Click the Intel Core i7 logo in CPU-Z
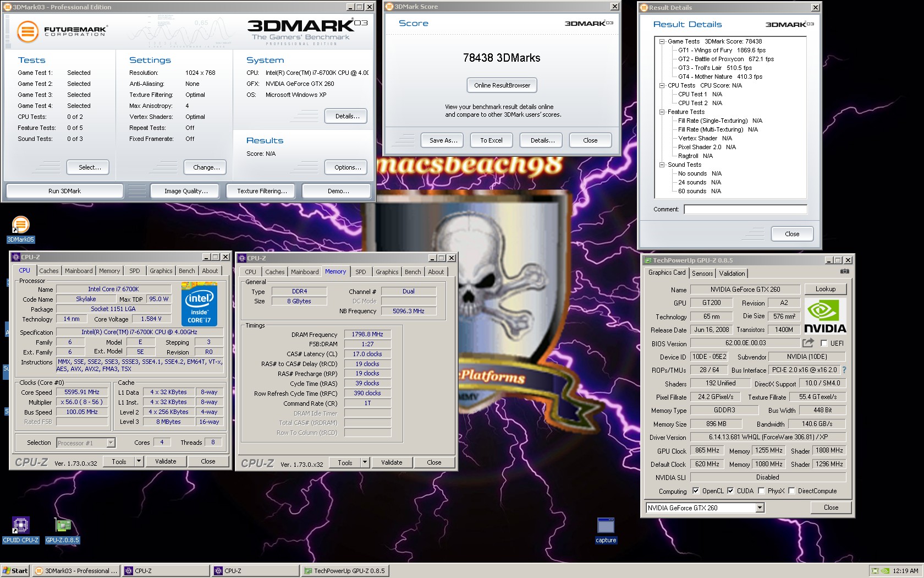The image size is (924, 578). pos(199,304)
